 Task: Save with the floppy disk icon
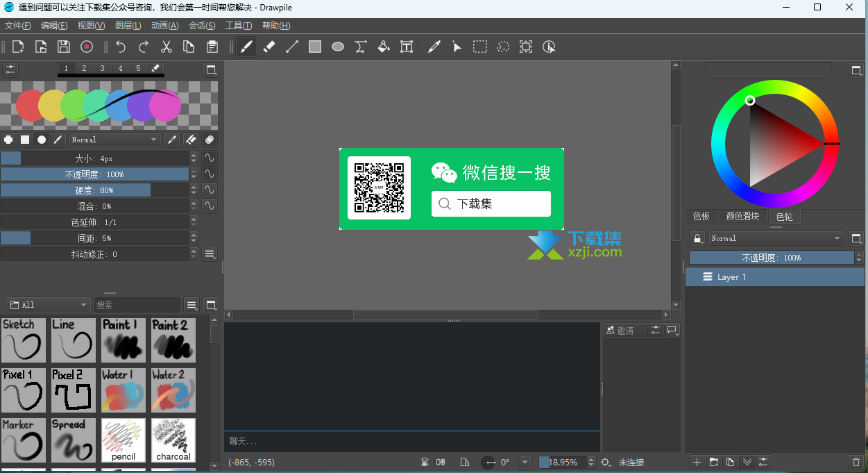(64, 47)
